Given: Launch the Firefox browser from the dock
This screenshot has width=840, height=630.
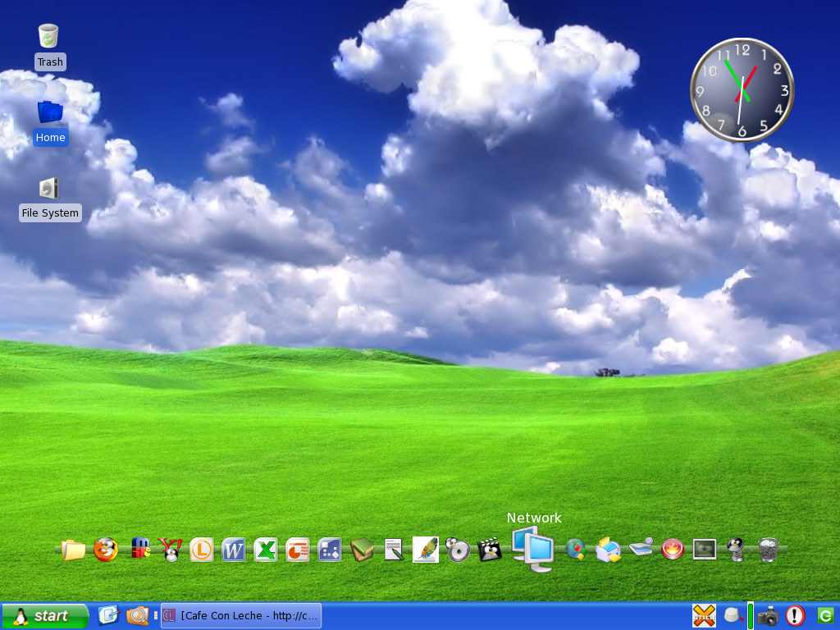Looking at the screenshot, I should tap(106, 549).
